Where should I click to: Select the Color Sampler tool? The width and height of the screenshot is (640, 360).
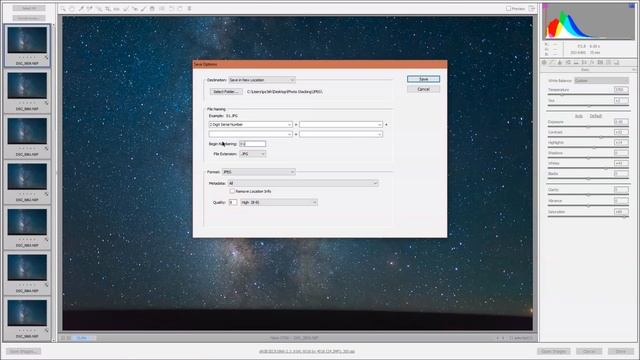[90, 9]
